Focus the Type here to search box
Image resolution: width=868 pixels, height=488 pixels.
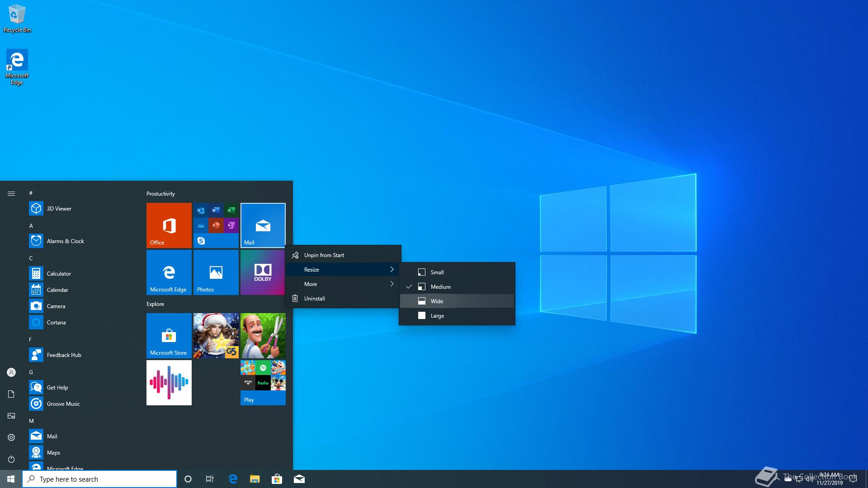[99, 479]
